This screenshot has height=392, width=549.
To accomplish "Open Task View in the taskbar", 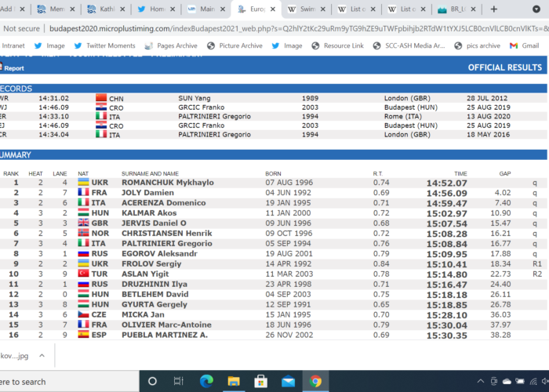I will click(x=179, y=382).
